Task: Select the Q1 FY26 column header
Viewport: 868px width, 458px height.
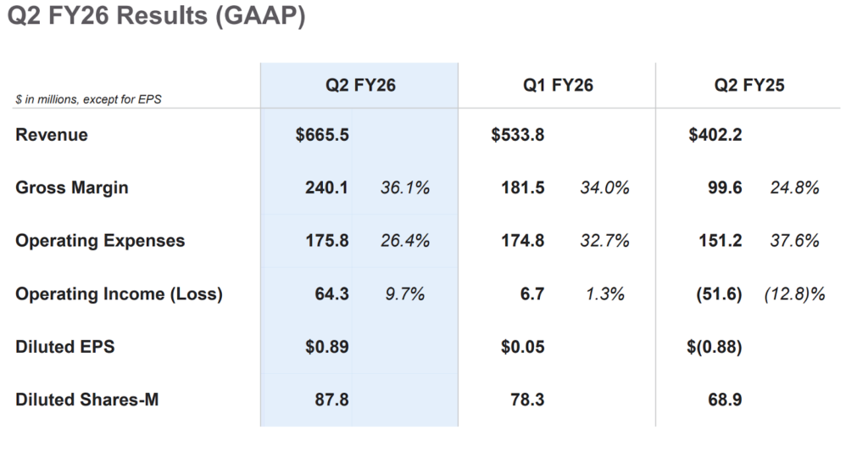Action: [x=558, y=85]
